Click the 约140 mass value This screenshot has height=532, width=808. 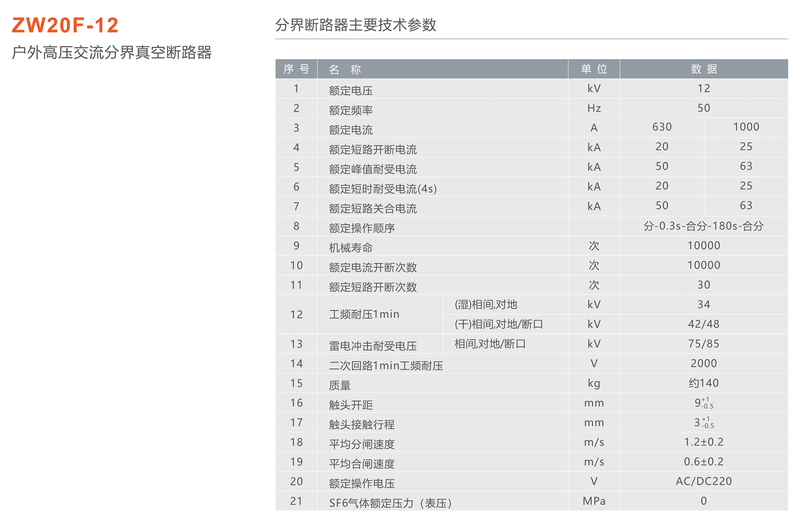pyautogui.click(x=704, y=382)
